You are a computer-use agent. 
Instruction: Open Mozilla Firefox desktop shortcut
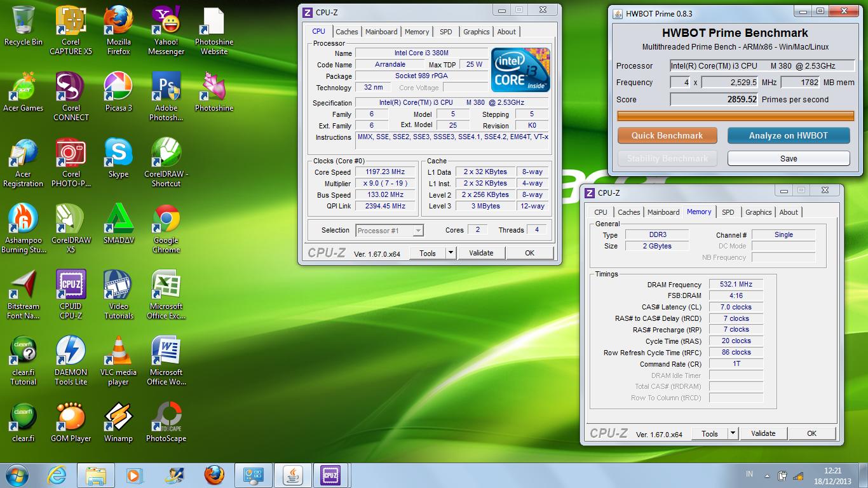(119, 30)
